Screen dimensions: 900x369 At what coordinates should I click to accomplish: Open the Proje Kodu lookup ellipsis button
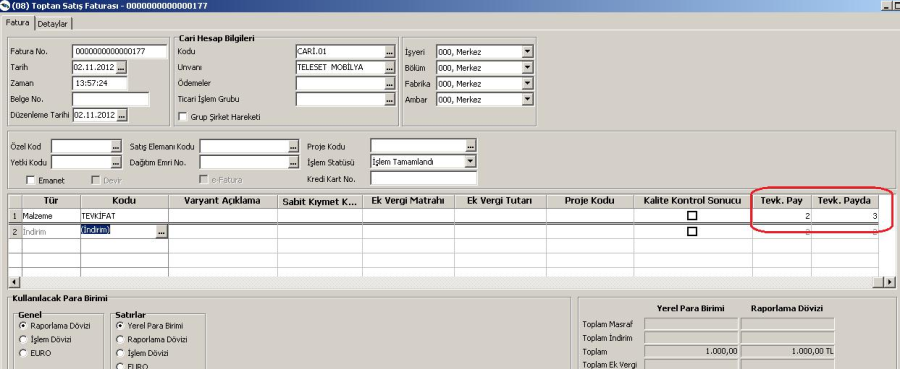tap(471, 145)
